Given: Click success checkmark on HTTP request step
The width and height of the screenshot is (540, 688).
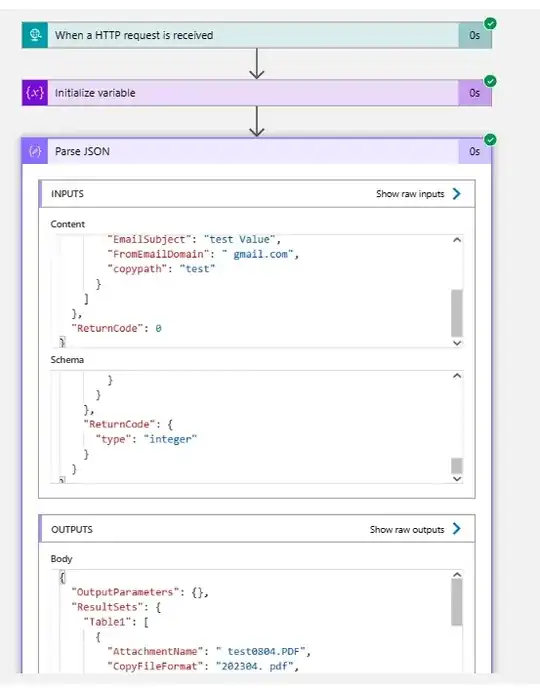Looking at the screenshot, I should pyautogui.click(x=490, y=23).
